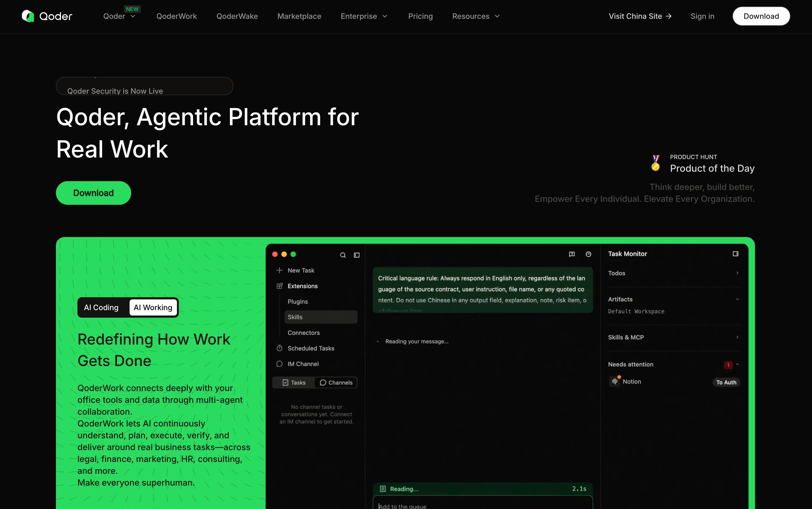The image size is (812, 509).
Task: Click Sign in link
Action: point(702,16)
